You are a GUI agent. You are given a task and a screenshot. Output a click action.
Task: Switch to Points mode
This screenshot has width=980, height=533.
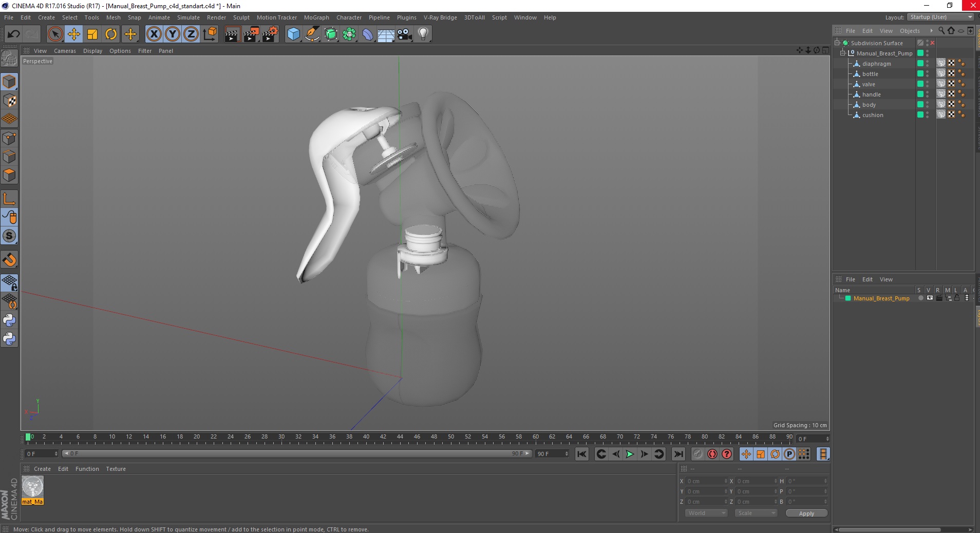9,138
